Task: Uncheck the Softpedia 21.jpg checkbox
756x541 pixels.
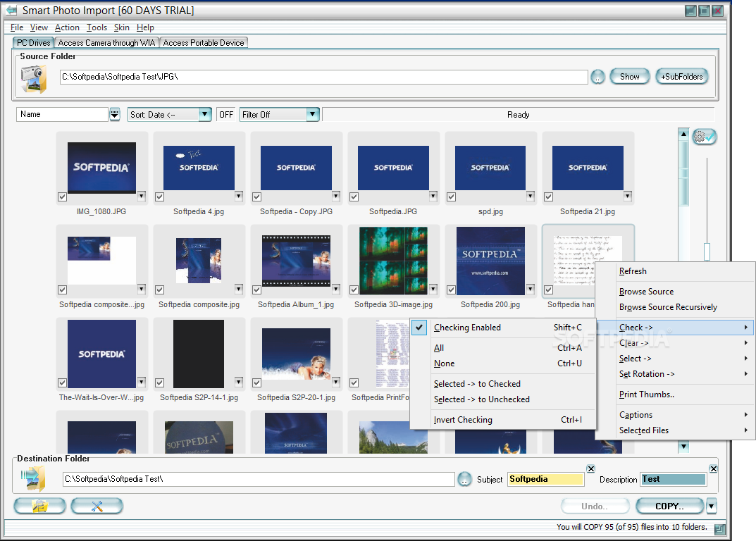Action: tap(549, 197)
